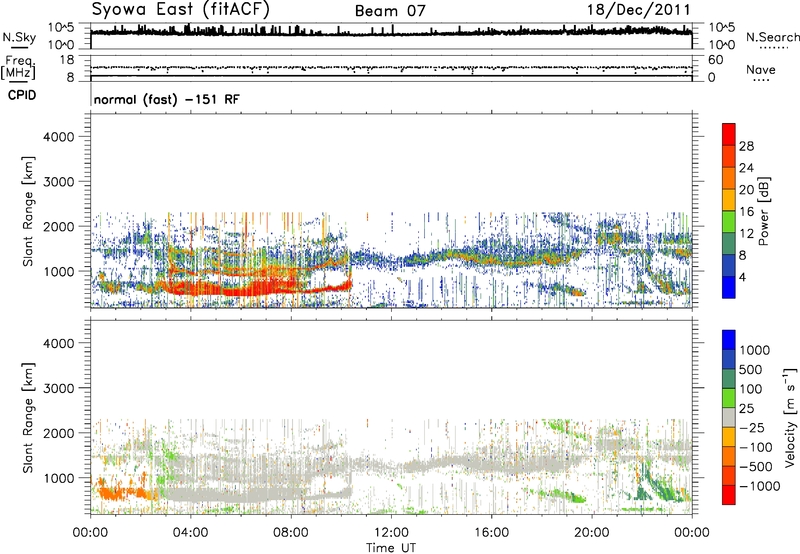Click the 'Time UT' axis label
This screenshot has width=800, height=554.
pyautogui.click(x=391, y=548)
